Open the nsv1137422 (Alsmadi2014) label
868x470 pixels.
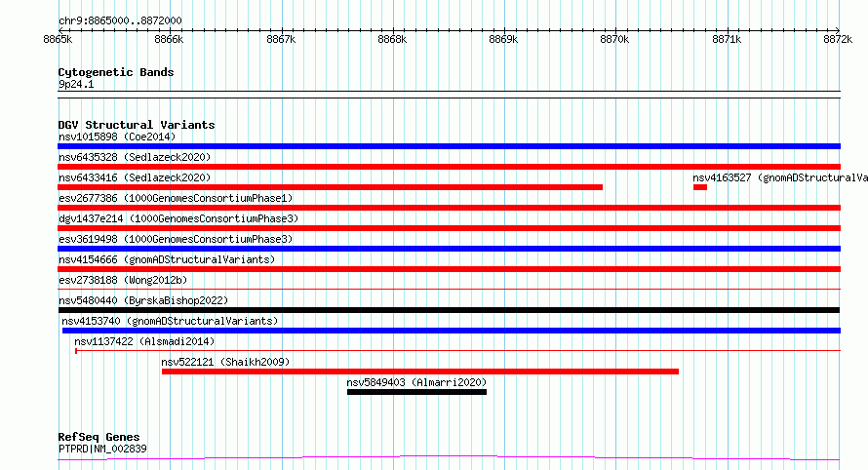144,341
